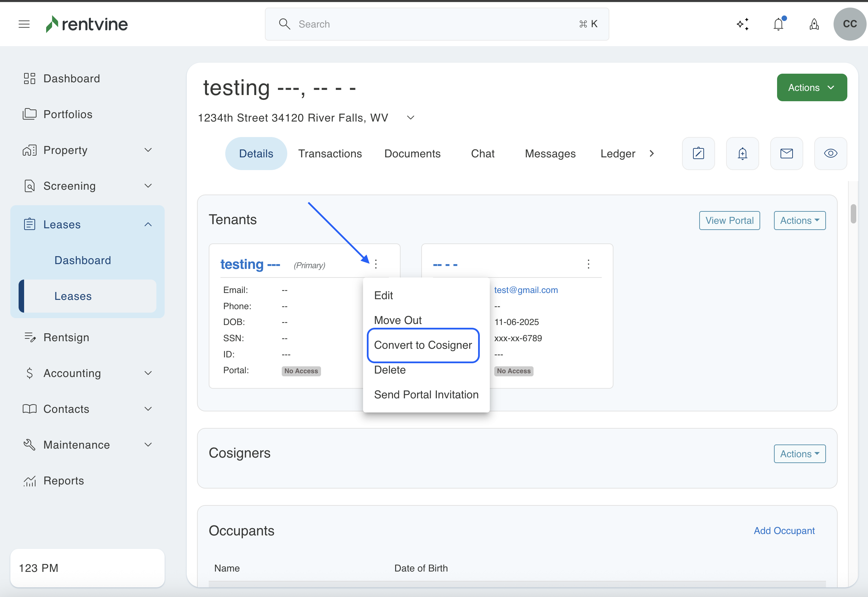
Task: Click the note edit icon button
Action: (698, 153)
